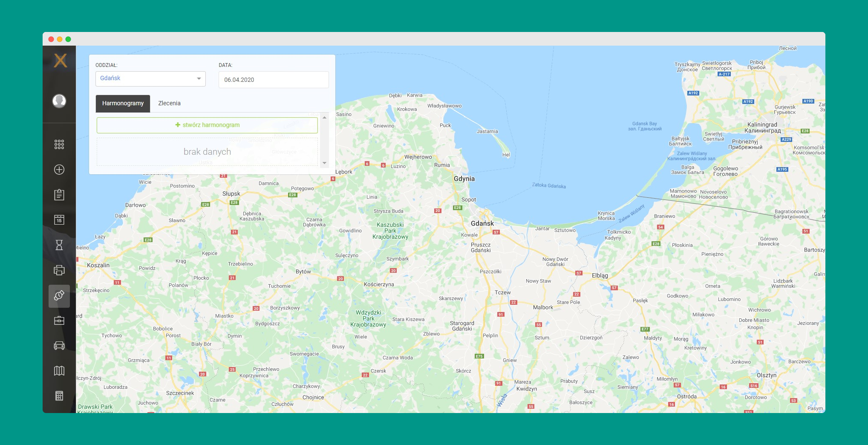Screen dimensions: 868x445
Task: Open the apps grid menu icon
Action: 59,144
